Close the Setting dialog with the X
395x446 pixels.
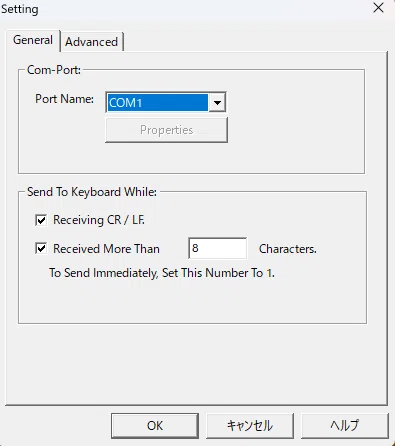378,8
